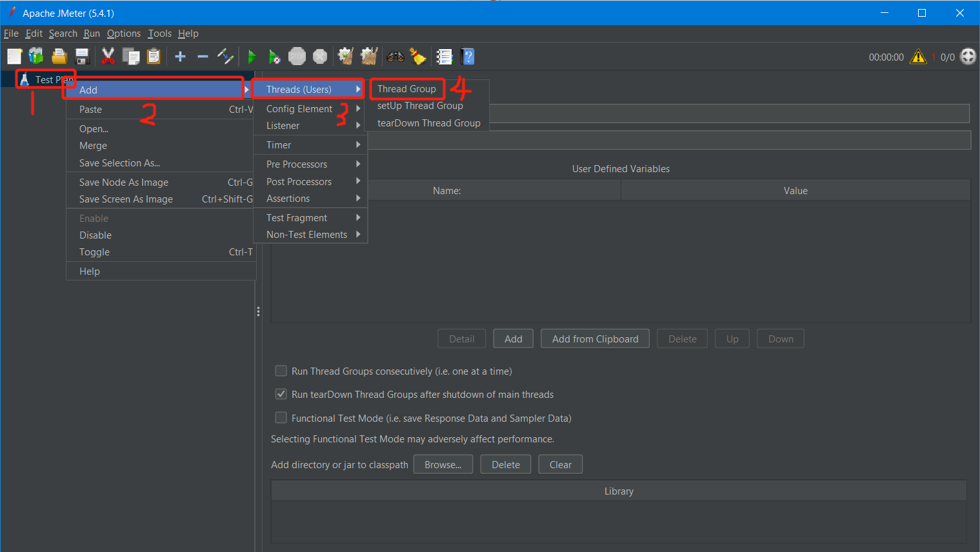Enable Run Thread Groups consecutively checkbox
The image size is (980, 552).
pyautogui.click(x=281, y=371)
